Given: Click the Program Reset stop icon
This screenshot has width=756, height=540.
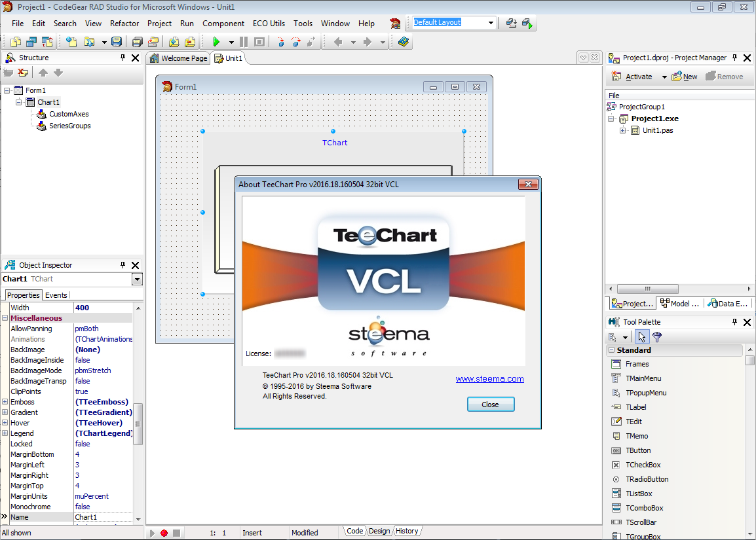Looking at the screenshot, I should point(259,42).
